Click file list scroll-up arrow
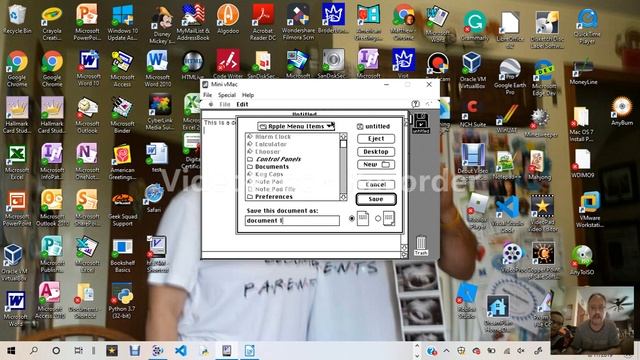 [x=343, y=136]
